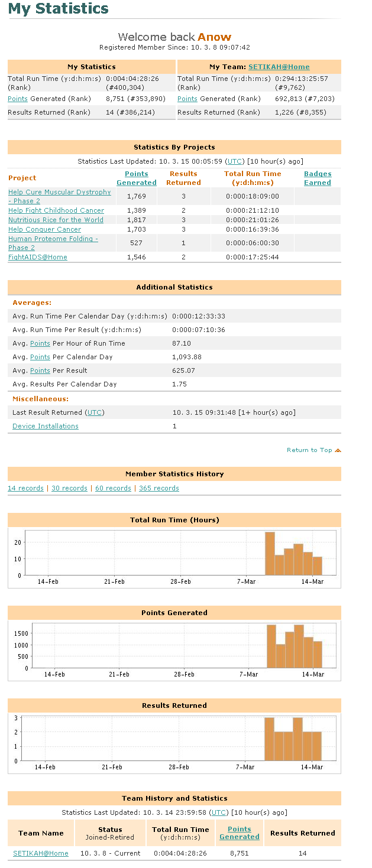Click the 0:294:13:25:57 team run time value
372x868 pixels.
302,78
